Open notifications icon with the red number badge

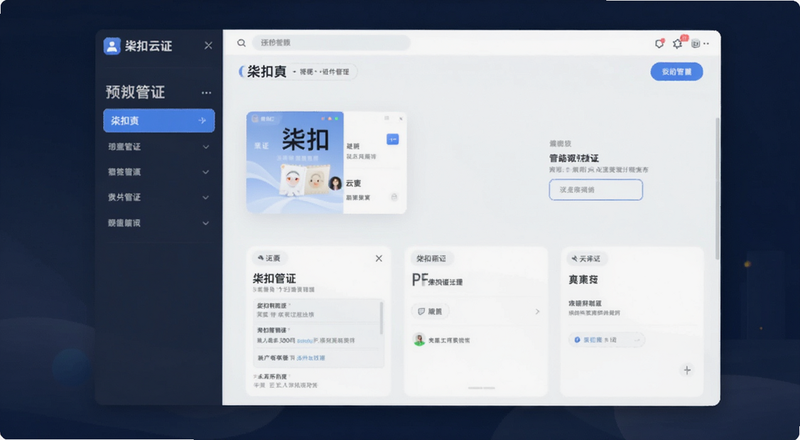coord(678,43)
